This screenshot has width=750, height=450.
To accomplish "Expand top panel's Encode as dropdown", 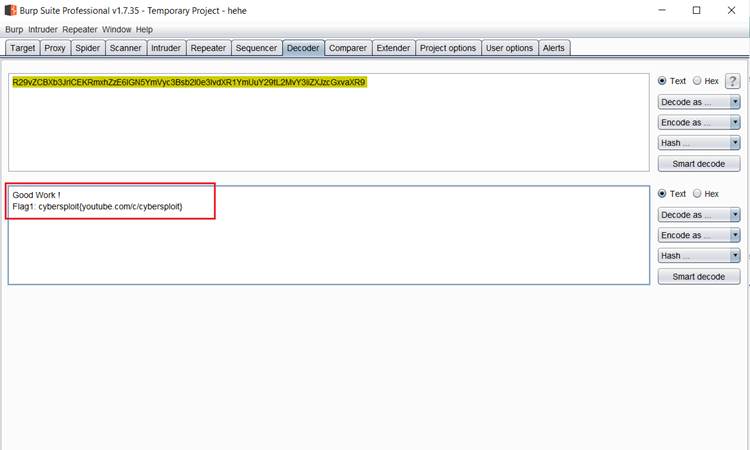I will tap(699, 123).
